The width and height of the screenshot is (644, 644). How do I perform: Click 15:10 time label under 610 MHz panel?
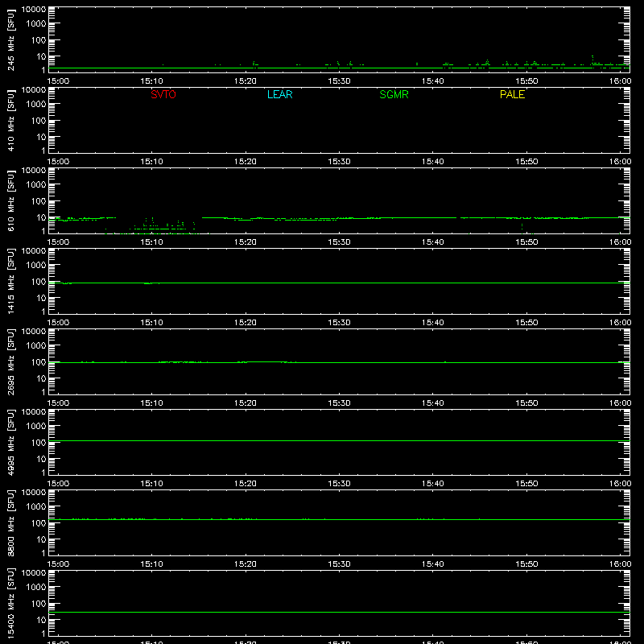coord(152,242)
